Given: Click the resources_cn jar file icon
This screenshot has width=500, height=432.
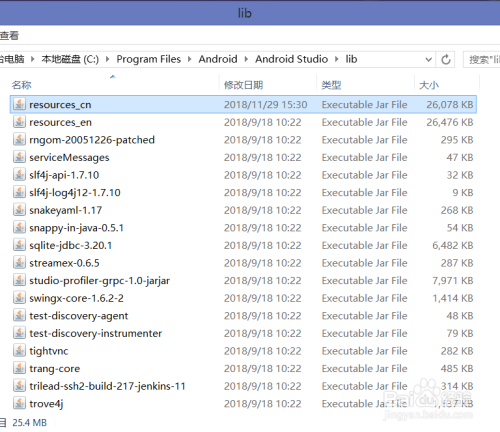Looking at the screenshot, I should [19, 104].
